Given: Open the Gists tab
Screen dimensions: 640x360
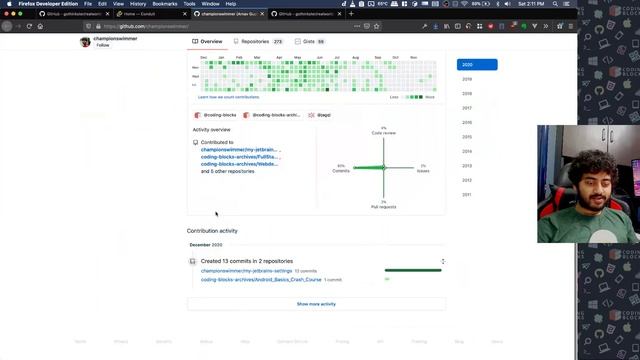Looking at the screenshot, I should (x=310, y=42).
